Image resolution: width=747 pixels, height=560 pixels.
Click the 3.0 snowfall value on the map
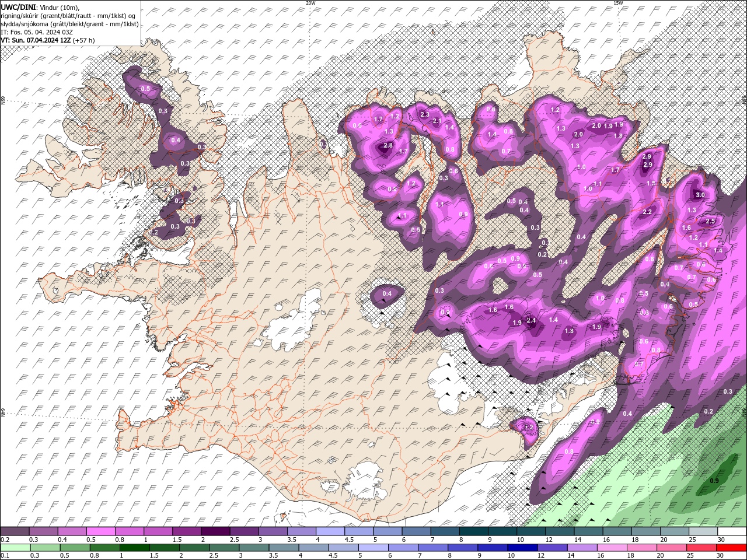(x=700, y=195)
